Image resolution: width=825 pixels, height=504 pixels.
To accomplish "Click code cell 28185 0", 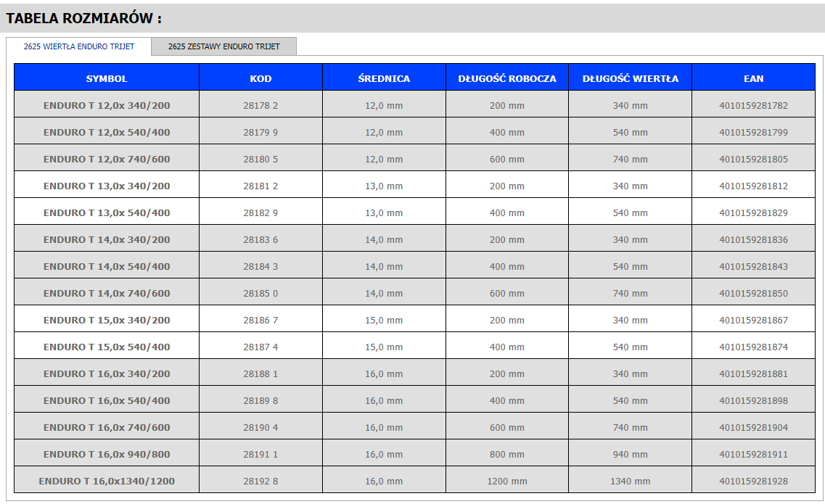I will click(260, 293).
